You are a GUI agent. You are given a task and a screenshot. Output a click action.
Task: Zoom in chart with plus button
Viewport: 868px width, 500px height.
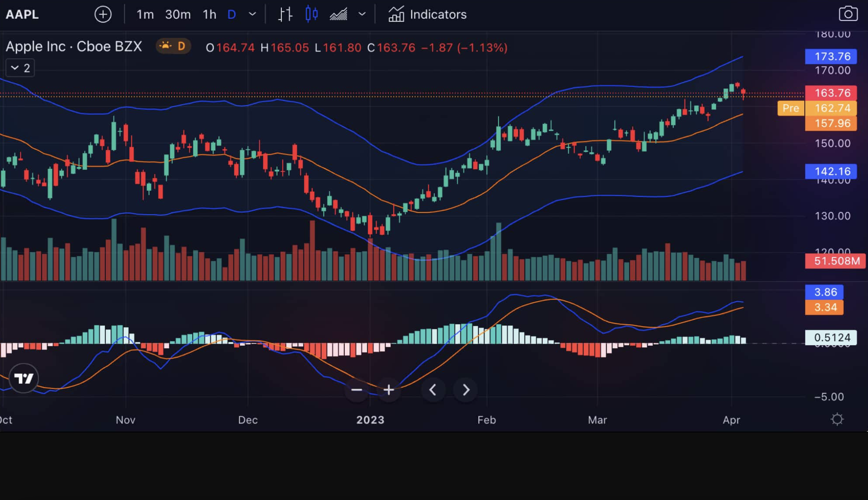pos(389,390)
